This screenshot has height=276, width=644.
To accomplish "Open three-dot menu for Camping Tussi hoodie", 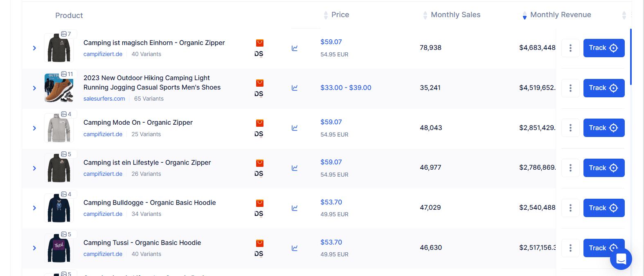I will click(x=570, y=248).
